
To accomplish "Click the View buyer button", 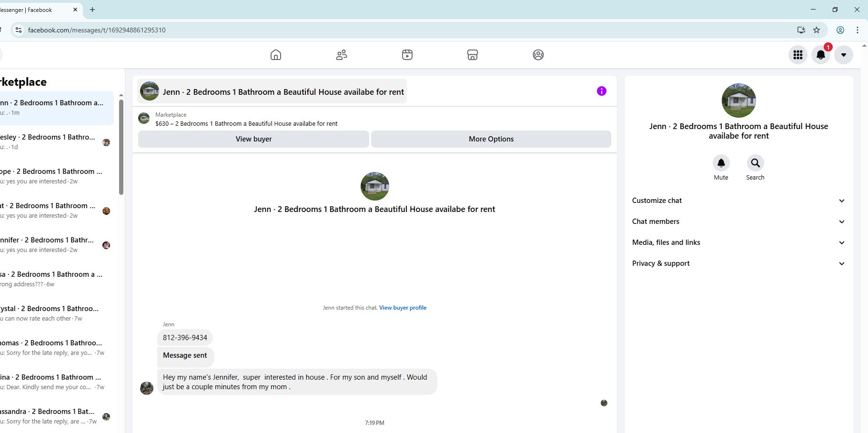I will click(253, 139).
